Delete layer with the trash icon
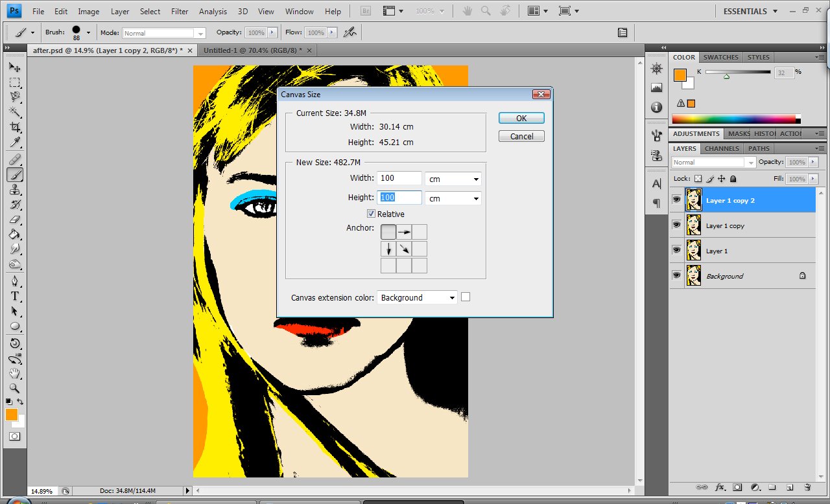 tap(807, 487)
